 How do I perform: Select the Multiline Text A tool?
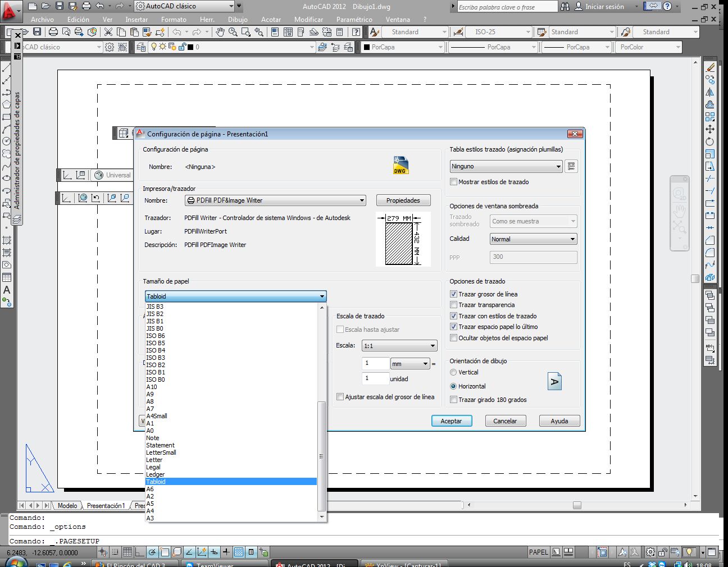point(7,290)
